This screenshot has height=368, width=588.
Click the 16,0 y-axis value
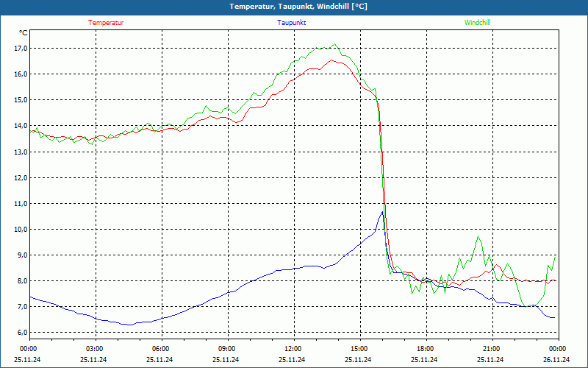point(21,74)
